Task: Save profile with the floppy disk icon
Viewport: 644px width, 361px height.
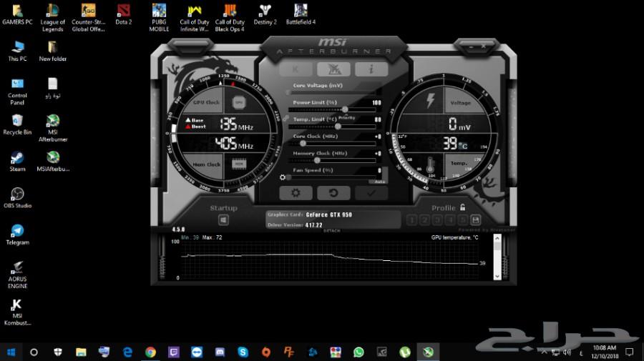Action: (x=476, y=220)
